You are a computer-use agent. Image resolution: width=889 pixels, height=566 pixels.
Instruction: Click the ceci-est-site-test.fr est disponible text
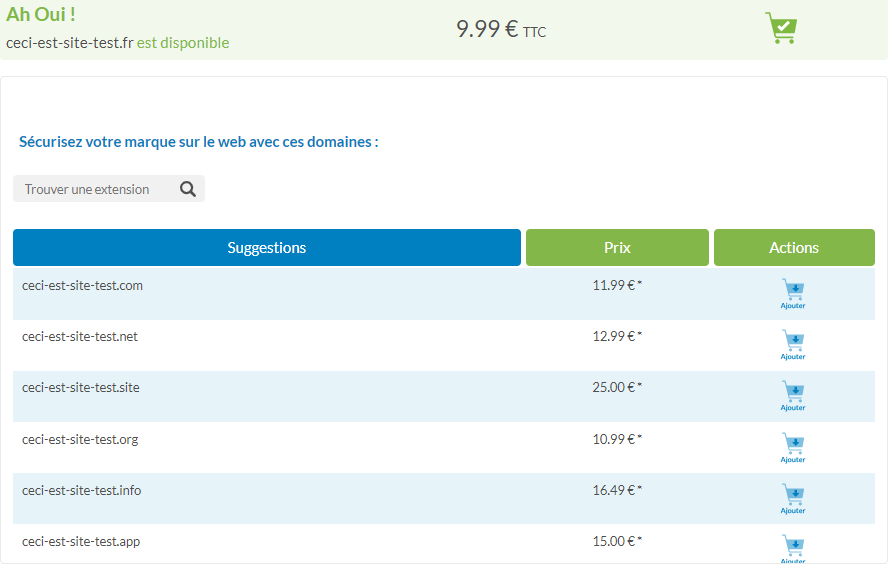click(117, 43)
